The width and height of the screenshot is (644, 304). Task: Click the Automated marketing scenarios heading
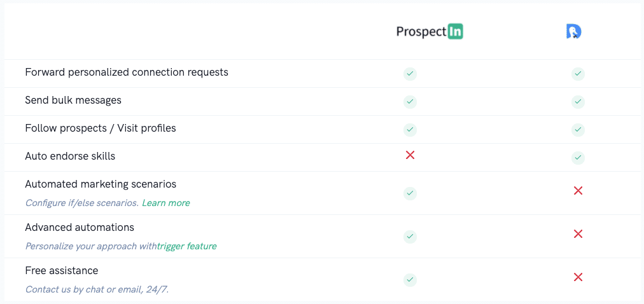101,184
